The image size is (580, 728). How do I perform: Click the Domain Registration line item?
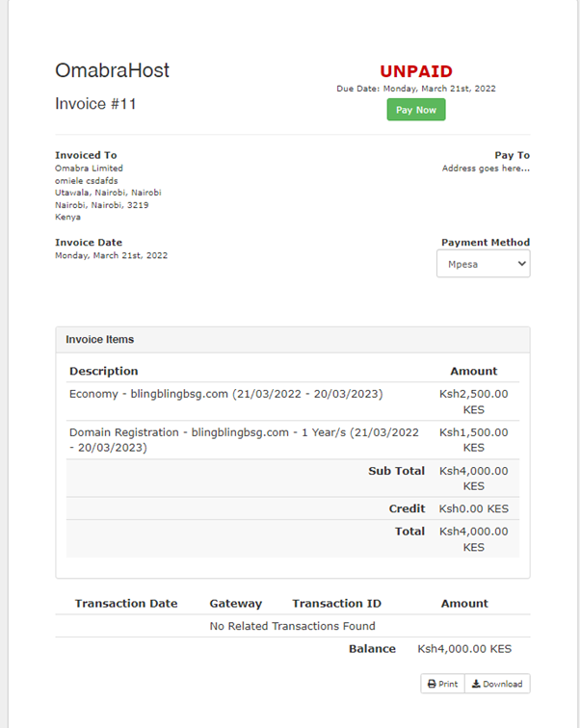pyautogui.click(x=244, y=439)
